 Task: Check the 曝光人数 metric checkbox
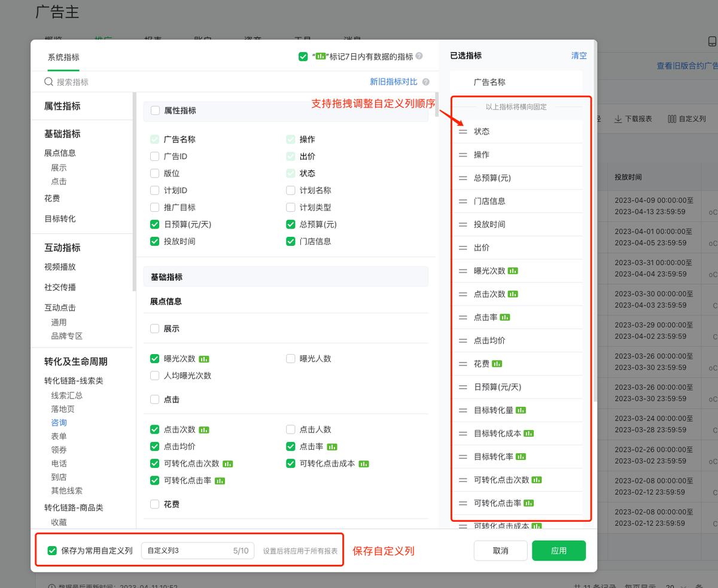pos(291,359)
